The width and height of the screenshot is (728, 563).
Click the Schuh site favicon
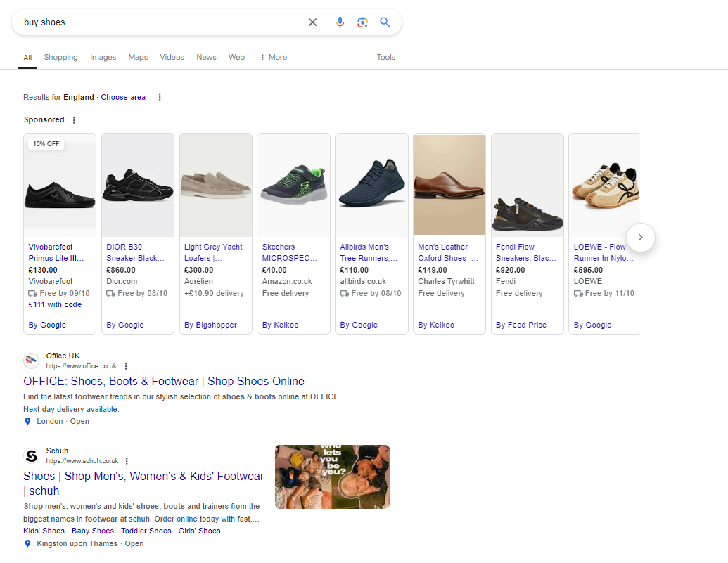(x=32, y=455)
